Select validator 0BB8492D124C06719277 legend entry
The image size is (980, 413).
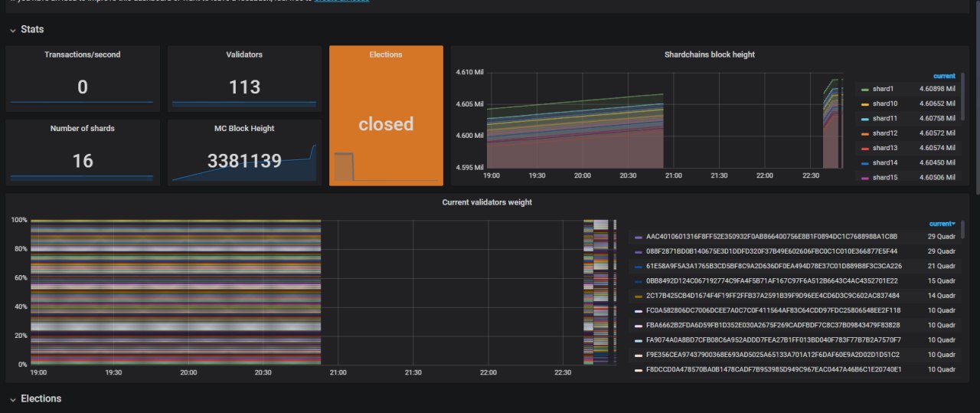[772, 280]
